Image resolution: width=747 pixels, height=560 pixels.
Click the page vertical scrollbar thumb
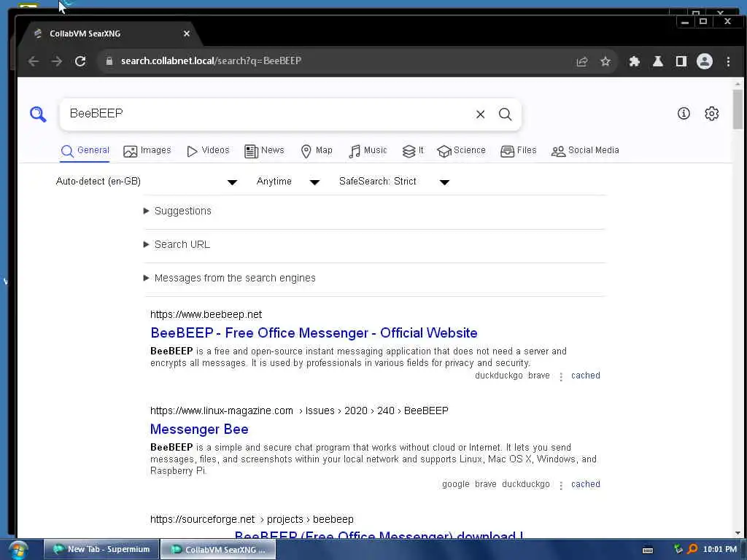coord(738,109)
